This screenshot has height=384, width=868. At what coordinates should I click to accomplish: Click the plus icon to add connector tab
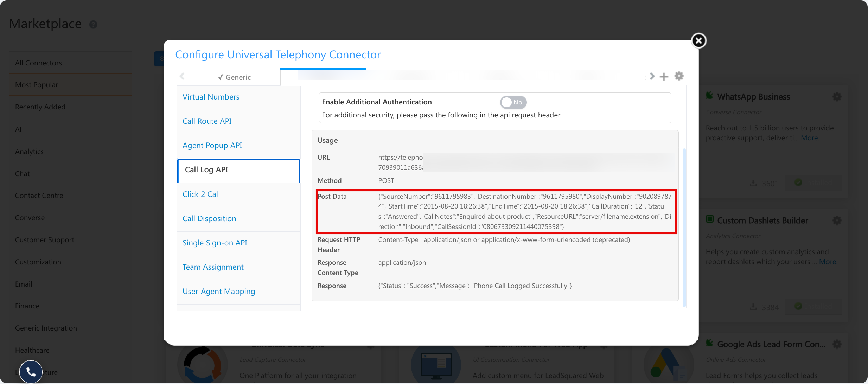[x=664, y=77]
